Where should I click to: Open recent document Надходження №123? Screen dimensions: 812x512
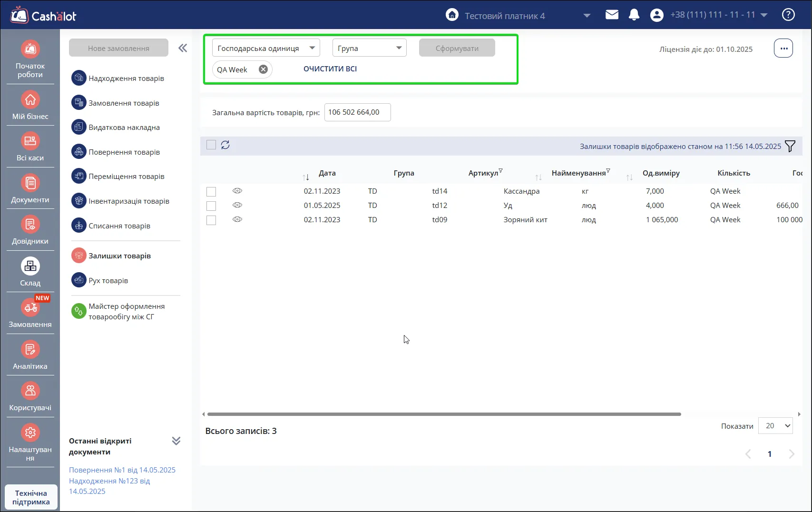coord(109,486)
